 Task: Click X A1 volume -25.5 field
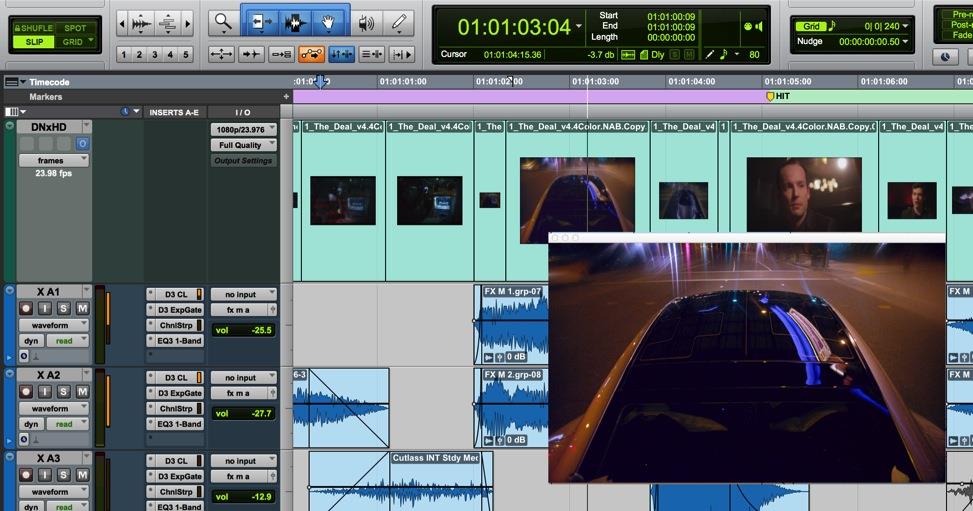243,330
